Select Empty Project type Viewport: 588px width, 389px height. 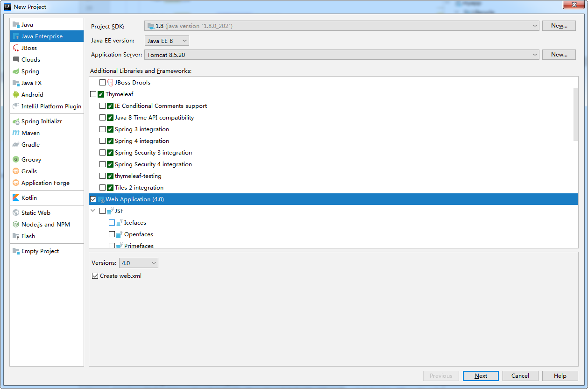click(47, 251)
